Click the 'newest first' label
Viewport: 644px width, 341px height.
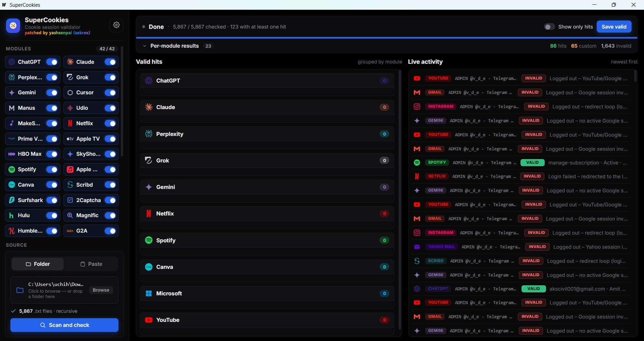624,62
